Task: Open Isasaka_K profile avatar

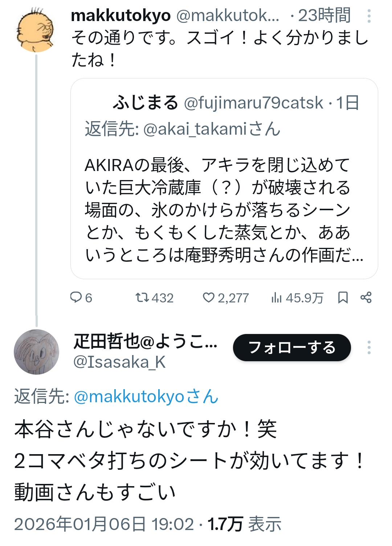Action: pos(36,351)
